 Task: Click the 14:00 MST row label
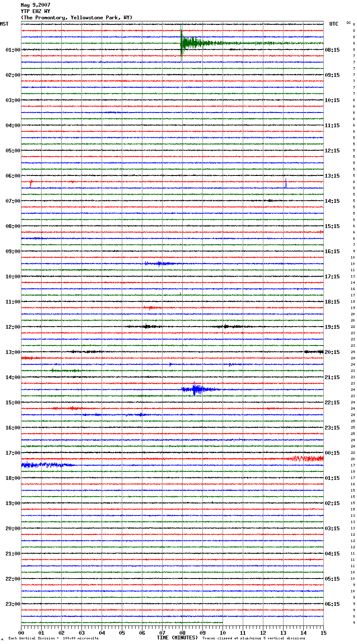click(x=13, y=377)
